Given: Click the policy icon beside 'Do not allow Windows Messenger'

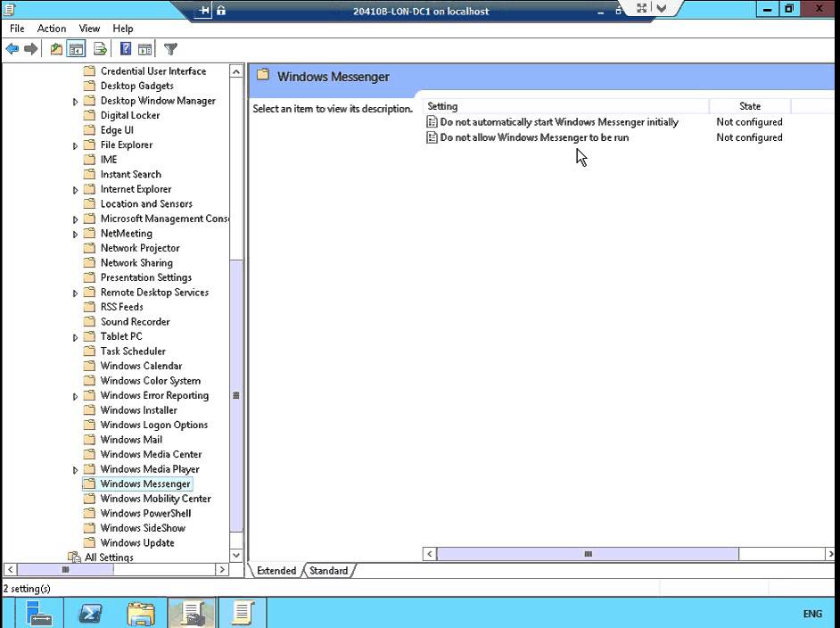Looking at the screenshot, I should [x=432, y=137].
